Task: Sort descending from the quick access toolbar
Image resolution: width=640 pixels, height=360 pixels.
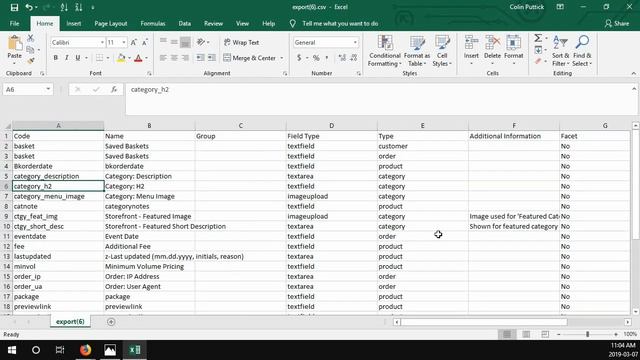Action: (x=79, y=7)
